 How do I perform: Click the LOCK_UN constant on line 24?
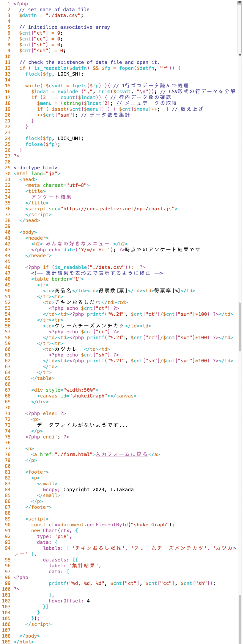(68, 138)
